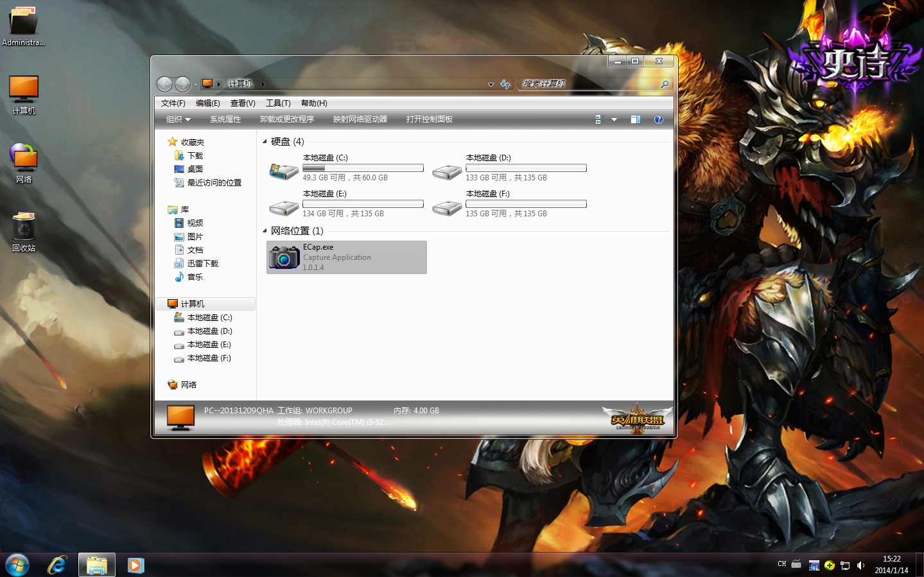Click 映射网络驱动器
The height and width of the screenshot is (577, 924).
click(360, 119)
